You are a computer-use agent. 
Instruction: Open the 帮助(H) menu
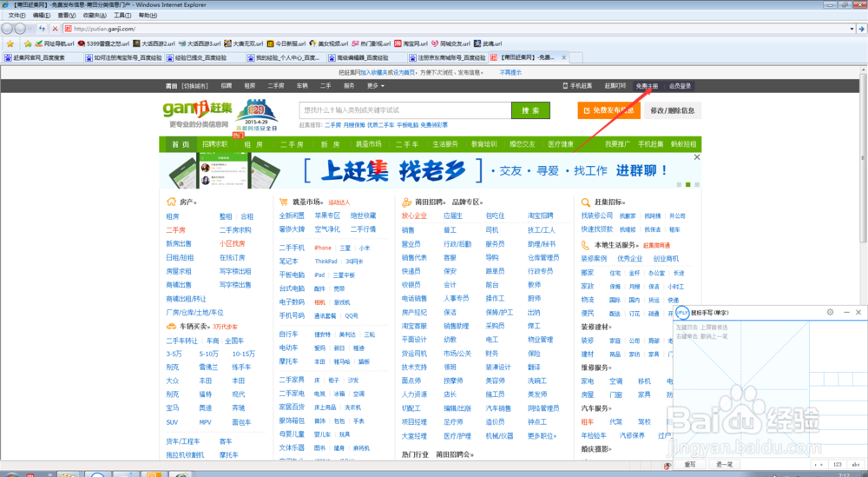pos(148,15)
